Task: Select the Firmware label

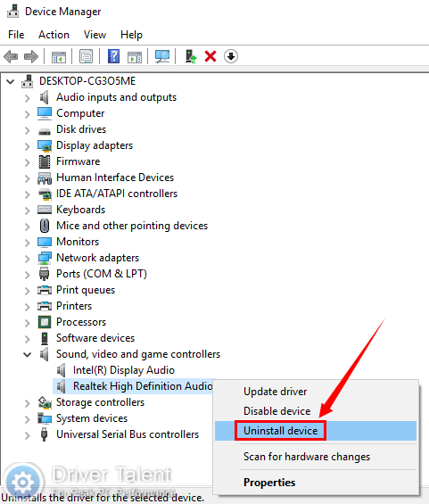Action: 78,161
